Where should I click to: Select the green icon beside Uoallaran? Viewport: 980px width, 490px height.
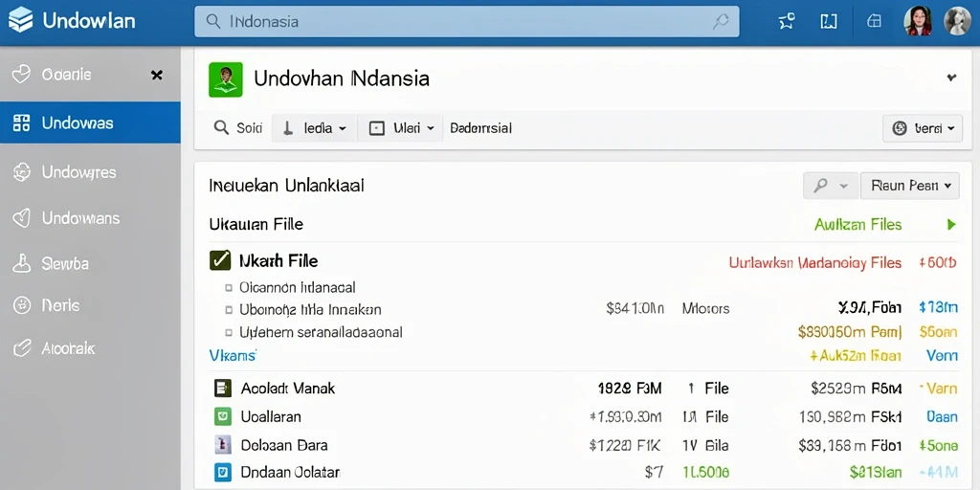click(222, 416)
